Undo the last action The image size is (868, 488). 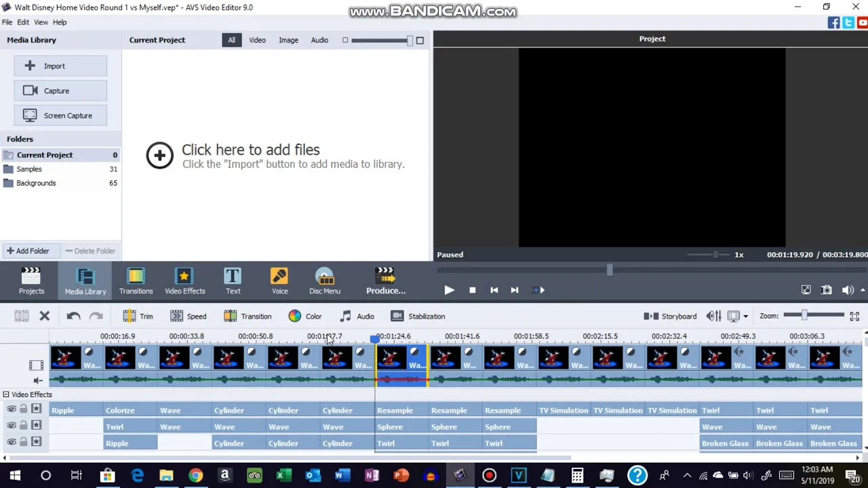[73, 316]
